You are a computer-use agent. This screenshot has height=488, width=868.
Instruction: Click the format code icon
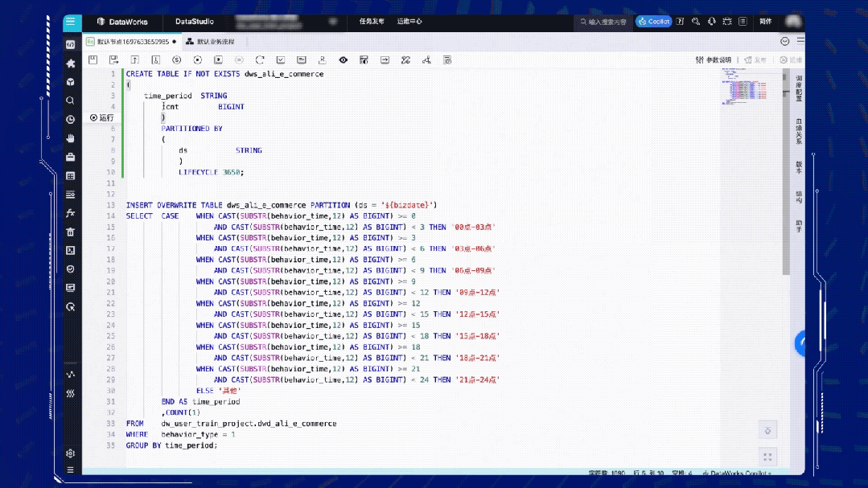[x=405, y=59]
